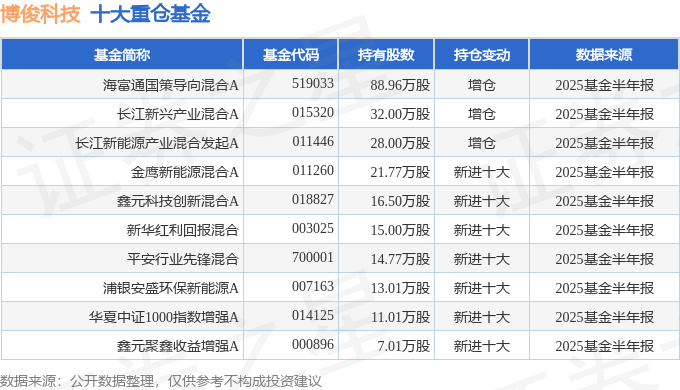This screenshot has width=680, height=390.
Task: Click the 十大重仓基金 heading
Action: (x=150, y=14)
